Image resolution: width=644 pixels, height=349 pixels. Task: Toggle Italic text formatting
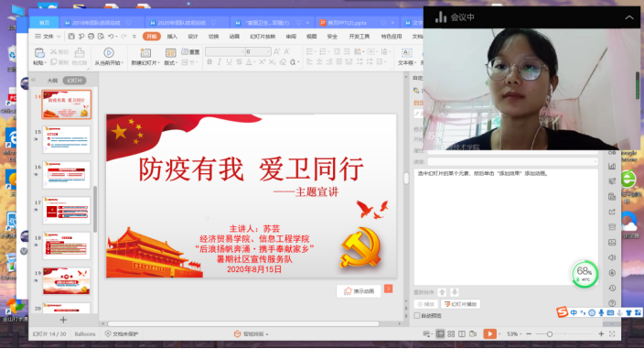tap(220, 62)
